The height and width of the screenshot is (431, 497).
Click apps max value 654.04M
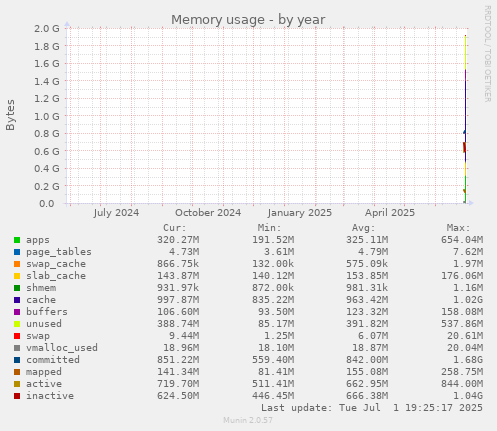pos(462,240)
